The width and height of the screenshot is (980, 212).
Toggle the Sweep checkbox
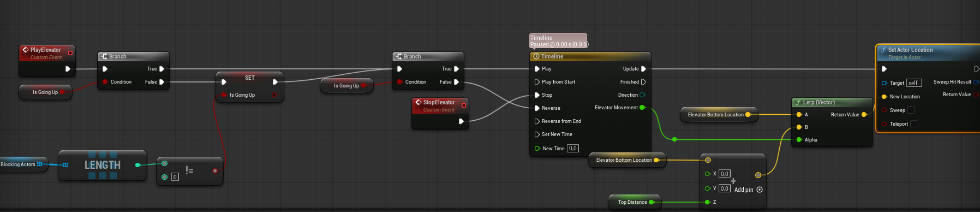click(x=911, y=110)
